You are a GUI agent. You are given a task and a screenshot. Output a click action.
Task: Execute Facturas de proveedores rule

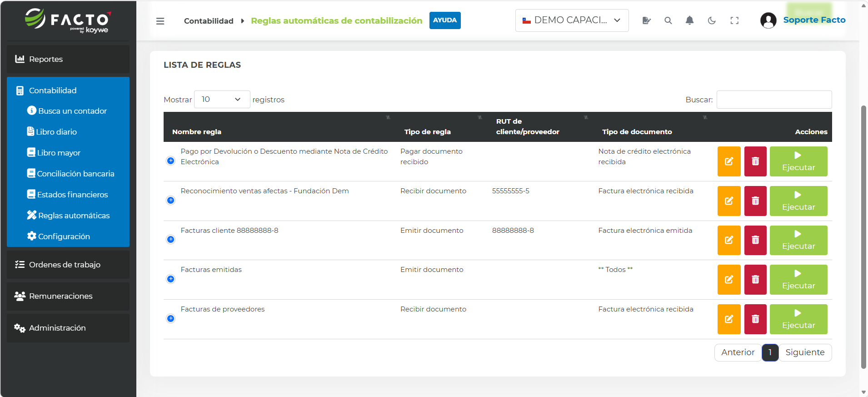(798, 319)
